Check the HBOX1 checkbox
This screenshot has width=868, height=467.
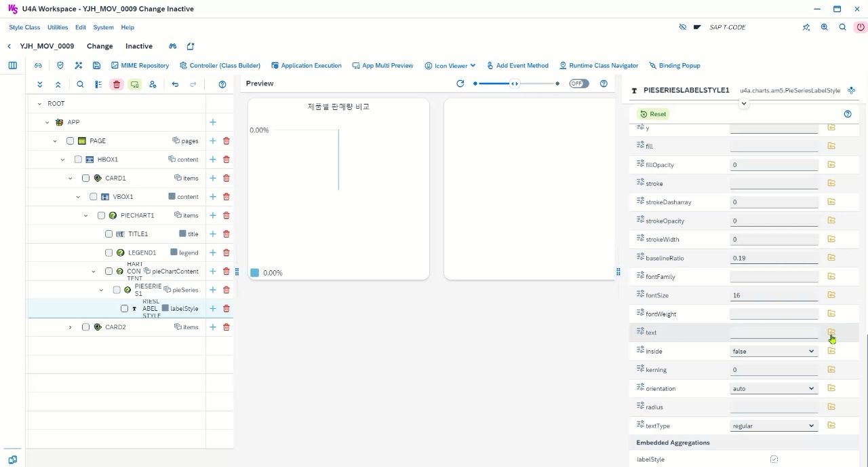click(78, 160)
